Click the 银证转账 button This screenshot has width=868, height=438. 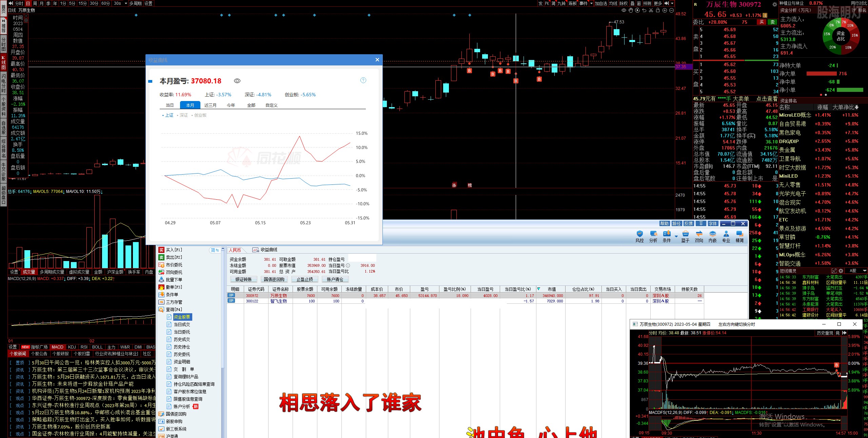[x=243, y=279]
